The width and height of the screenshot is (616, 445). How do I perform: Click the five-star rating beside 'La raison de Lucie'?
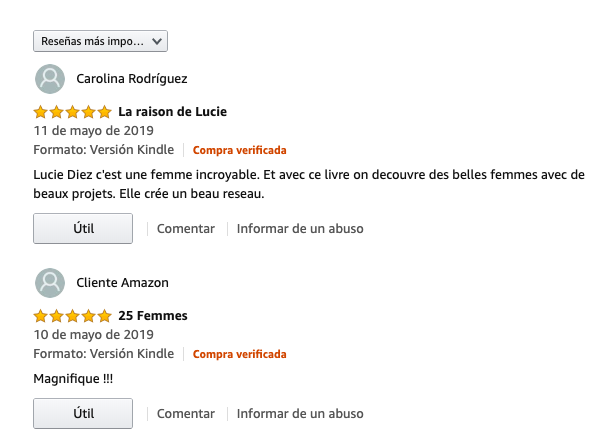(x=72, y=112)
